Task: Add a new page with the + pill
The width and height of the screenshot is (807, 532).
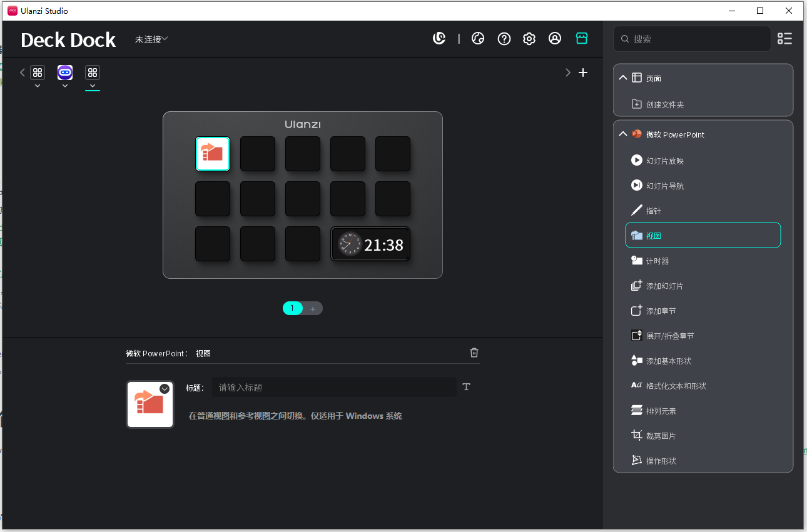Action: pos(313,308)
